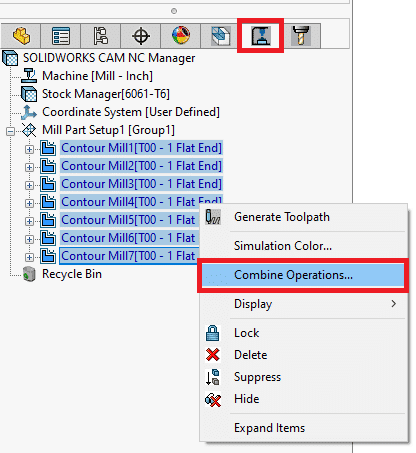
Task: Select Contour Mill1[T00 - 1 Flat End]
Action: coord(141,148)
